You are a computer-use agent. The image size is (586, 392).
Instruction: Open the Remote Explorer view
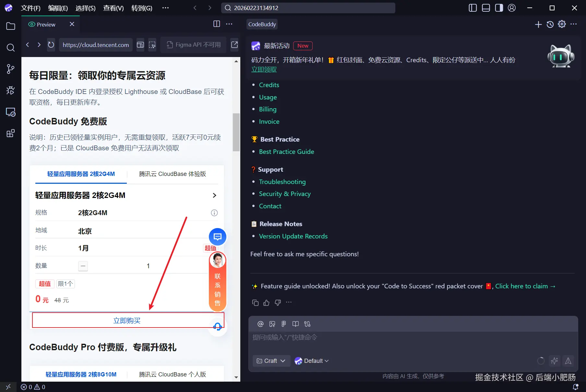(x=11, y=112)
